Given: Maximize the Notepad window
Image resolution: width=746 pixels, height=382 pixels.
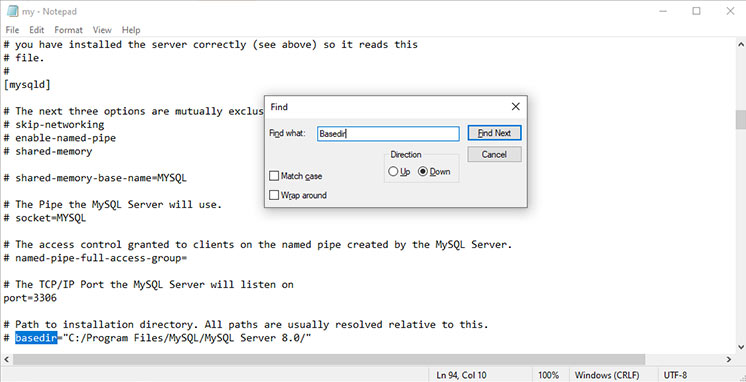Looking at the screenshot, I should pyautogui.click(x=697, y=11).
